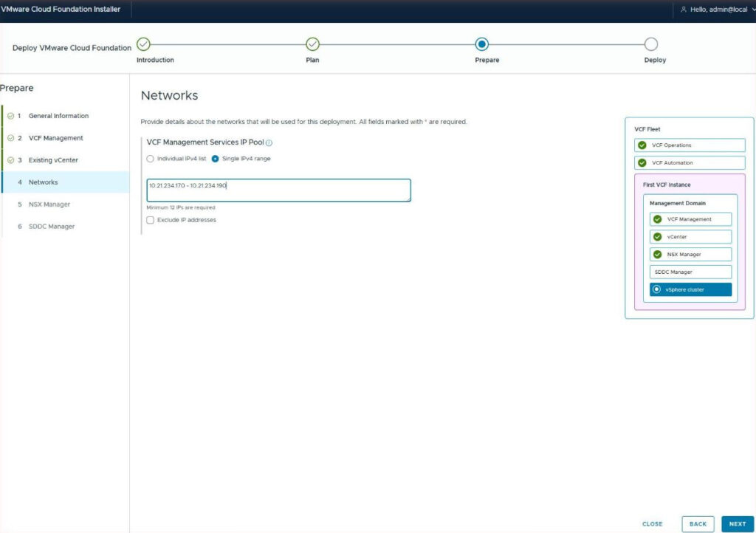This screenshot has height=533, width=756.
Task: Click green check icon on VCF Automation card
Action: coord(642,163)
